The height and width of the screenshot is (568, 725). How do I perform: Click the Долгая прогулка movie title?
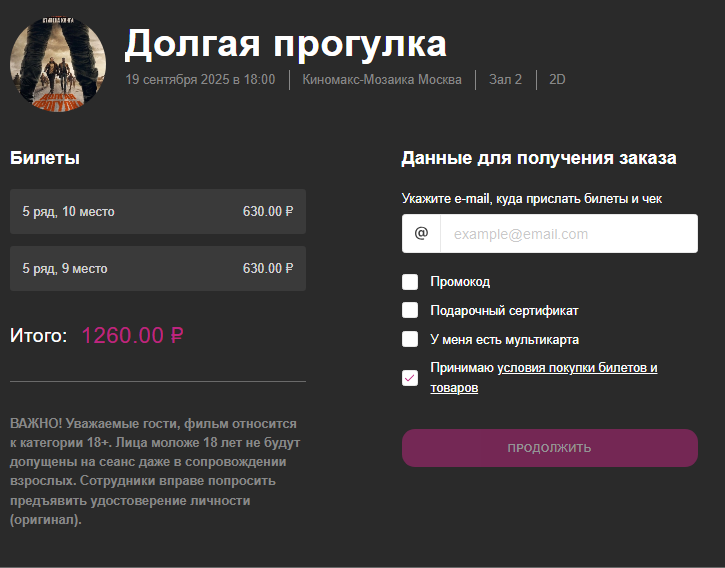pyautogui.click(x=286, y=43)
